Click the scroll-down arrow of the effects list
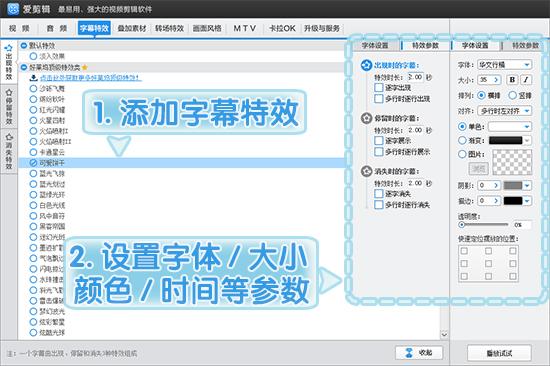Screen dimensions: 550x366 [x=444, y=334]
